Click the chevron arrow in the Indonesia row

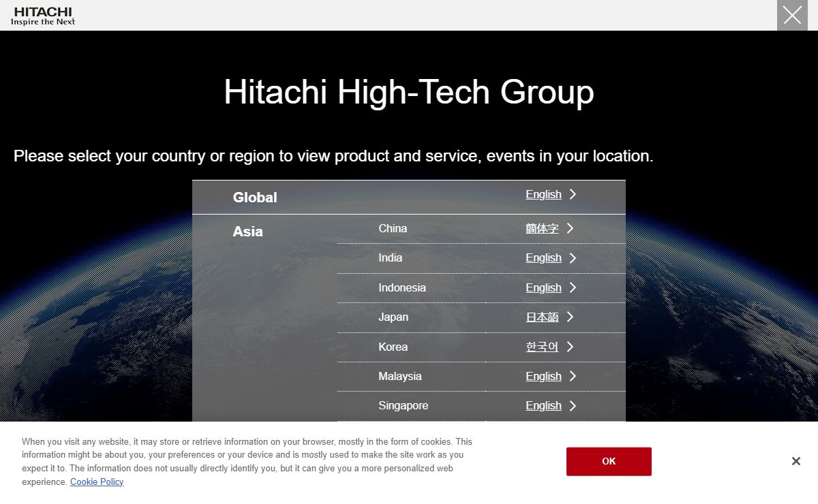573,287
